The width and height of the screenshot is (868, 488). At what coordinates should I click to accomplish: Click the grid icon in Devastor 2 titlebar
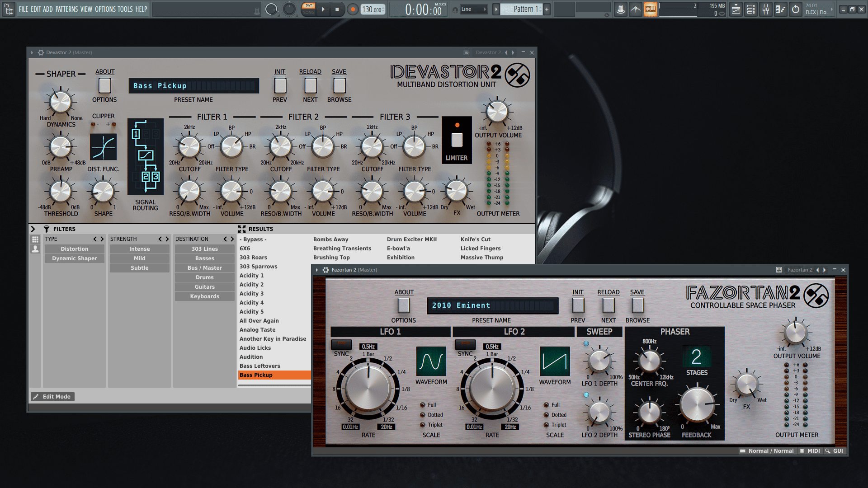(x=467, y=52)
